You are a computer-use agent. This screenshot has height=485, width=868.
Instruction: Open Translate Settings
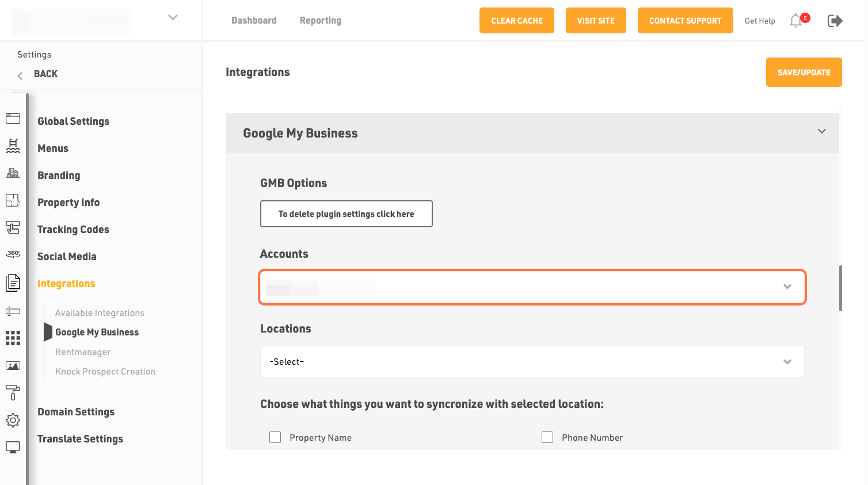(80, 439)
